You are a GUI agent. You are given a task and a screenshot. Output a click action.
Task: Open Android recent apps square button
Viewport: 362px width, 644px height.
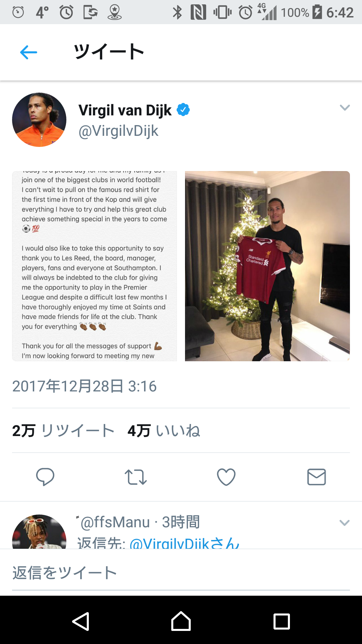[282, 622]
